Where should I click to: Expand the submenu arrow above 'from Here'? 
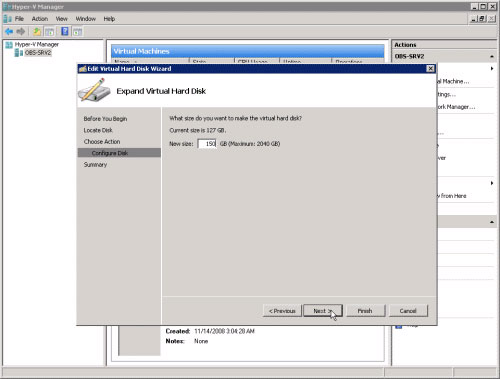coord(492,183)
